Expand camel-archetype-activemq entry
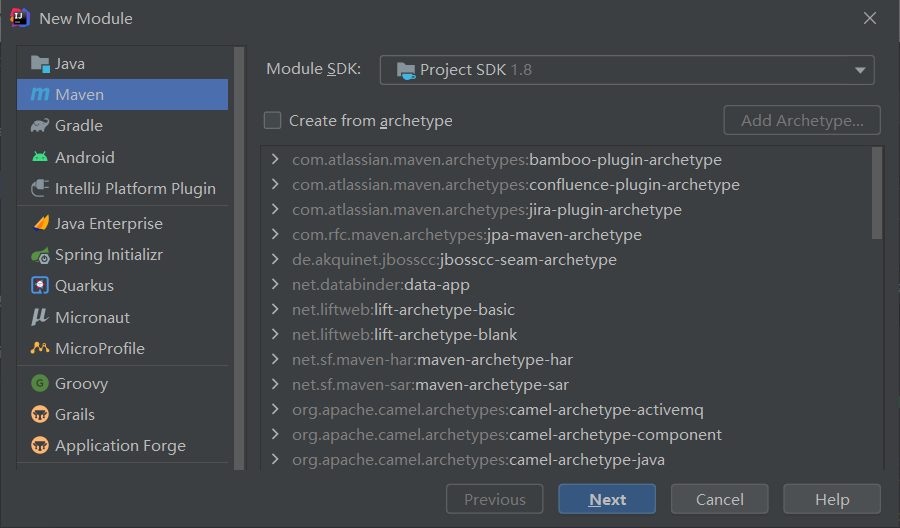 pos(275,409)
